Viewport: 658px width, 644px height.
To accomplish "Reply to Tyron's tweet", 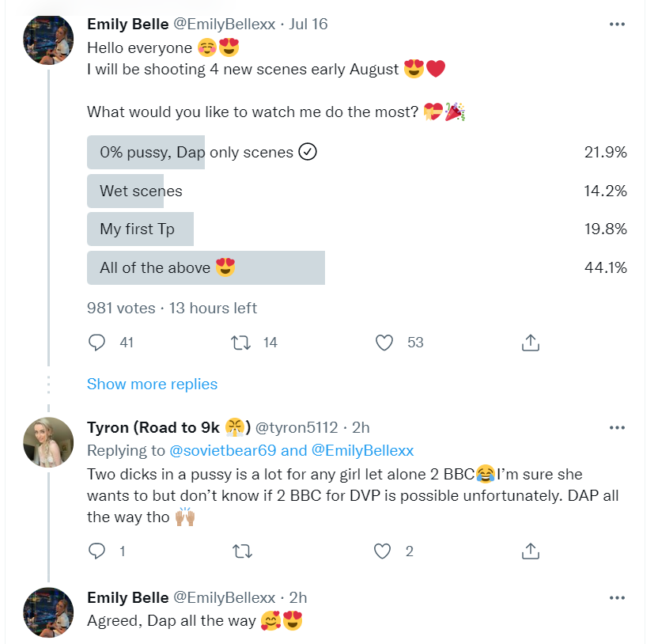I will [x=97, y=551].
